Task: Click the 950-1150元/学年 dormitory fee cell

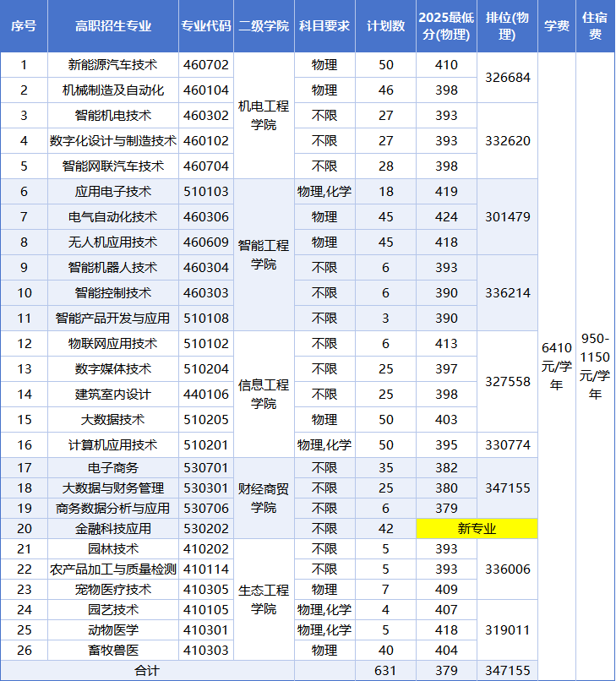Action: [x=595, y=366]
